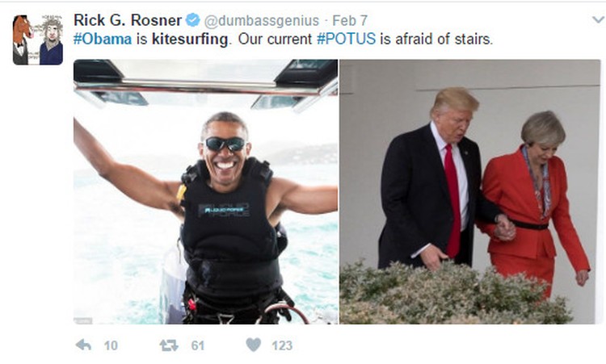Click the blue verified badge
The height and width of the screenshot is (364, 606).
pyautogui.click(x=192, y=19)
